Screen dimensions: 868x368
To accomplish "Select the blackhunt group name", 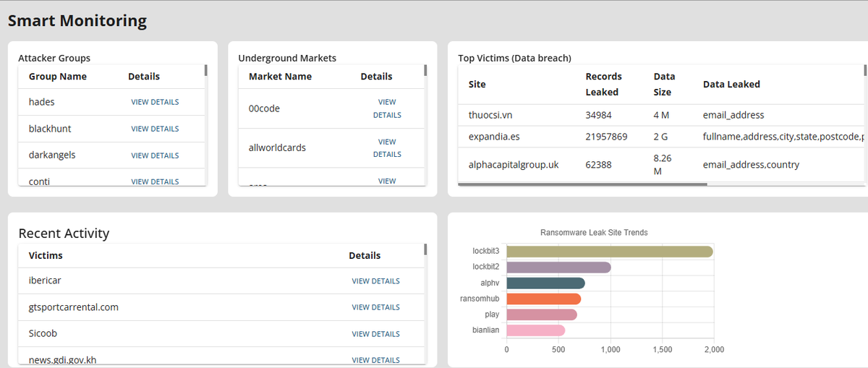I will click(50, 129).
